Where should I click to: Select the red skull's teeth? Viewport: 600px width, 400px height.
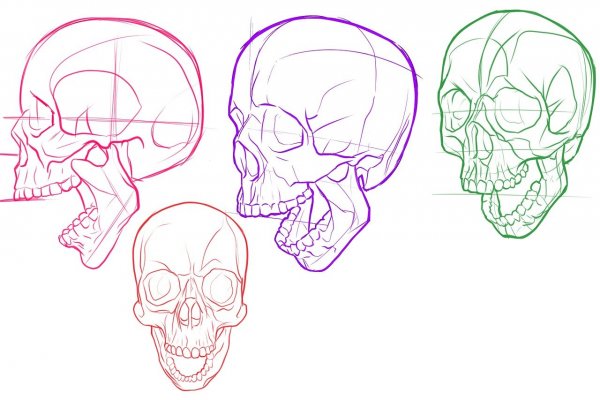190,350
